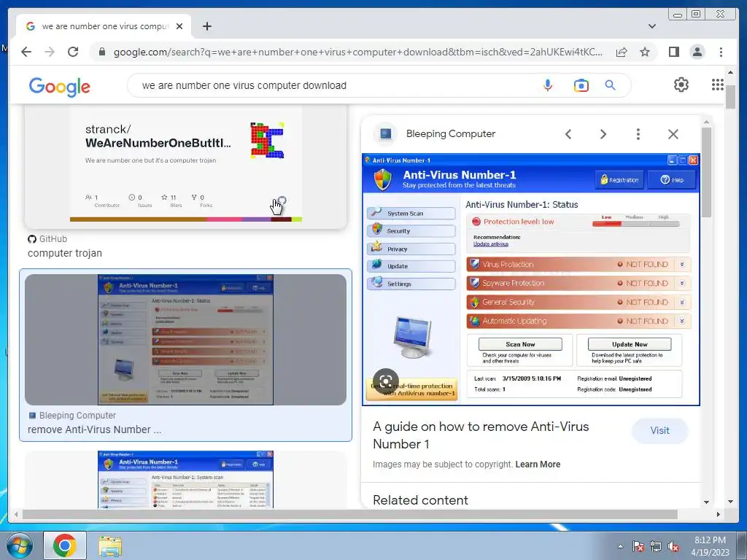The height and width of the screenshot is (560, 747).
Task: Open the Chrome profile menu
Action: (x=697, y=52)
